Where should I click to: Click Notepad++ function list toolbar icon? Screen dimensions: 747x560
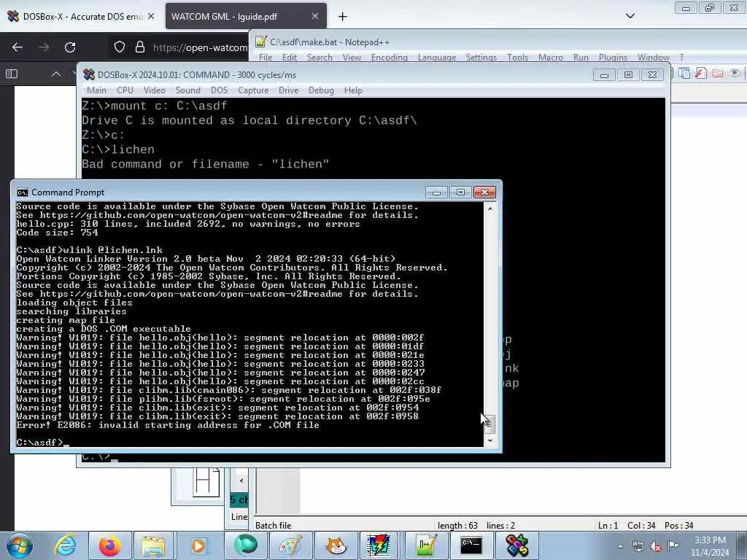point(701,74)
